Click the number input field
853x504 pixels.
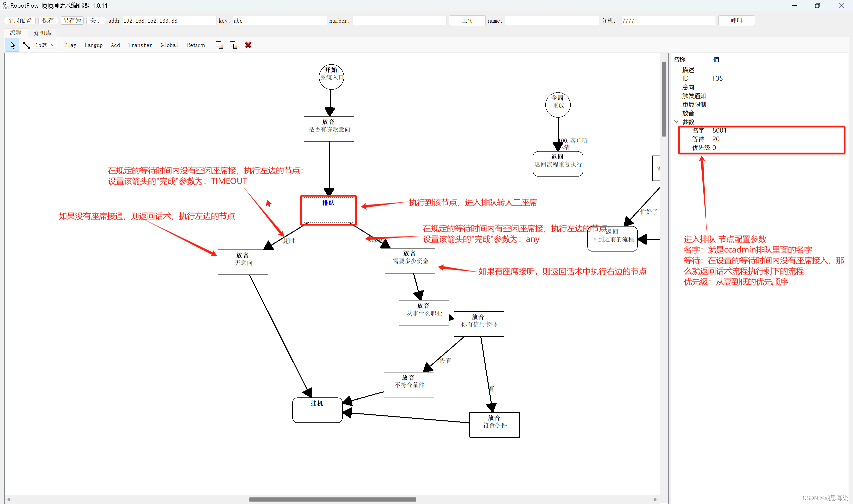click(x=399, y=21)
